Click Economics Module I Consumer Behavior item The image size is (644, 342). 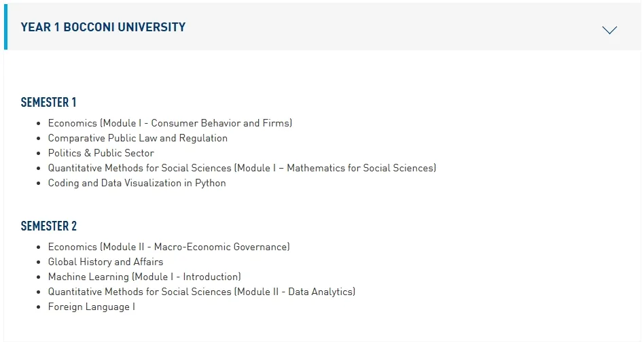(x=170, y=123)
